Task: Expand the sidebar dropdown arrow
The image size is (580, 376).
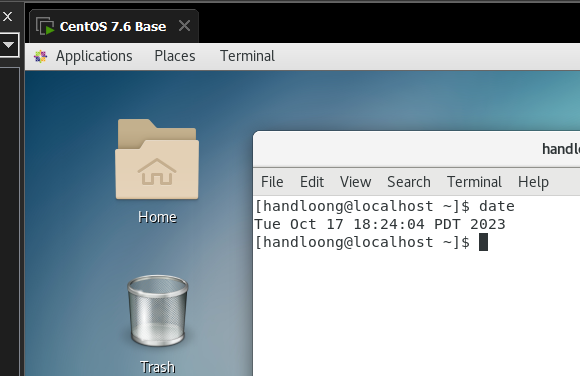Action: (x=8, y=45)
